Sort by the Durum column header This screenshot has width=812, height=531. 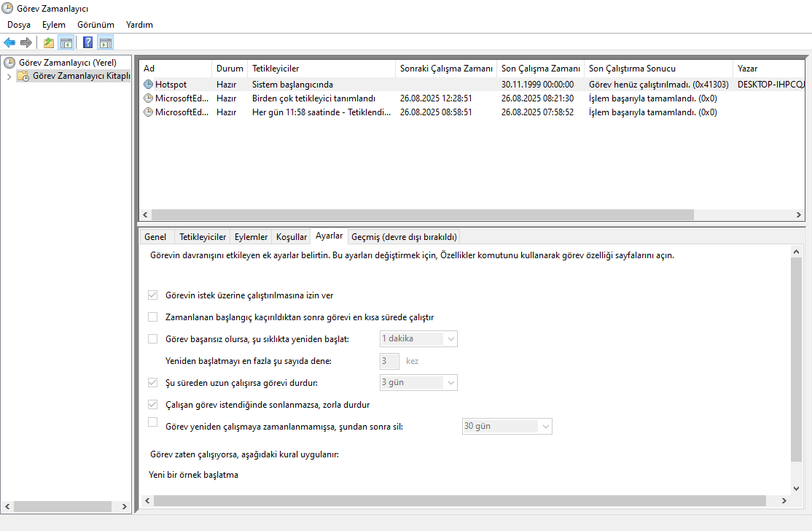(x=230, y=69)
